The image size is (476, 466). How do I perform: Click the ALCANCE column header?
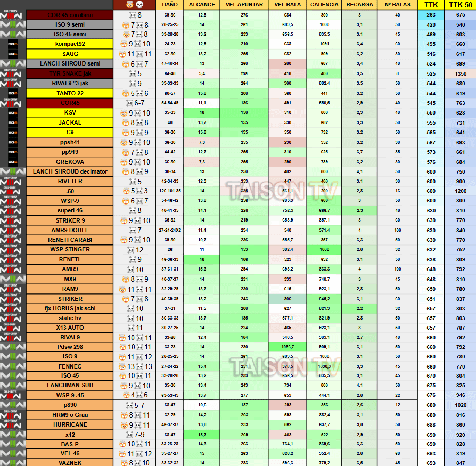(202, 5)
